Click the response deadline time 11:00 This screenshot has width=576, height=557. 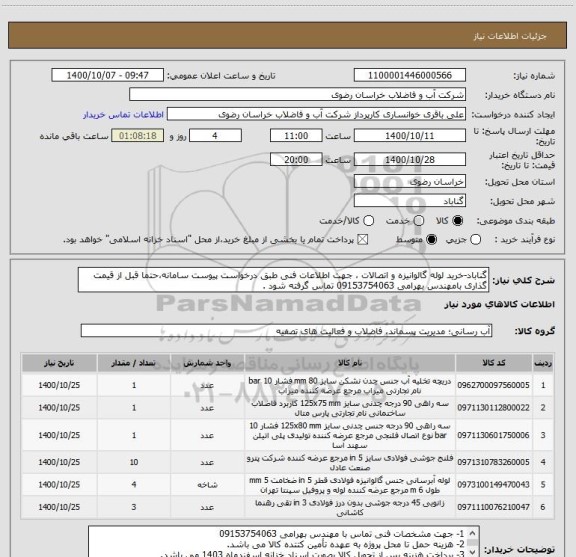(296, 136)
